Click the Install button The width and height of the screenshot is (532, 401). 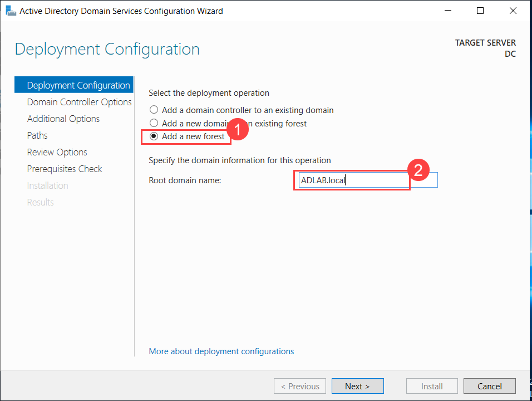pos(432,386)
